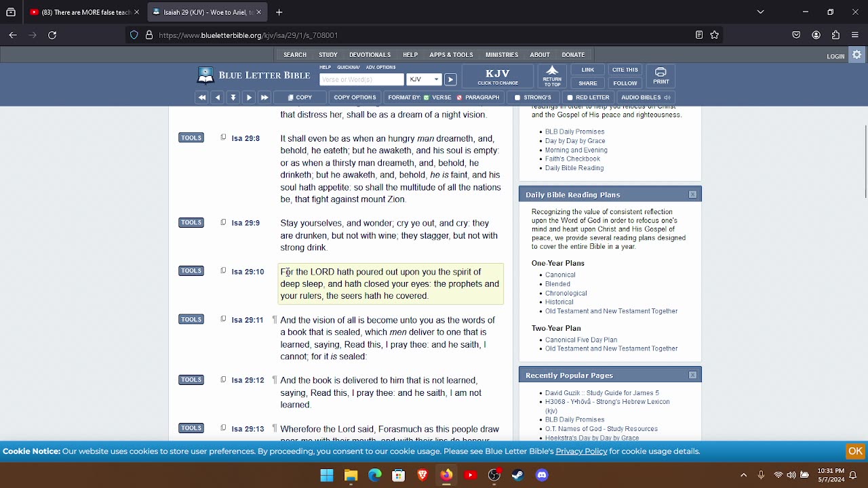Screen dimensions: 868x488
Task: Open Tools for Isa 29:10
Action: (x=191, y=270)
